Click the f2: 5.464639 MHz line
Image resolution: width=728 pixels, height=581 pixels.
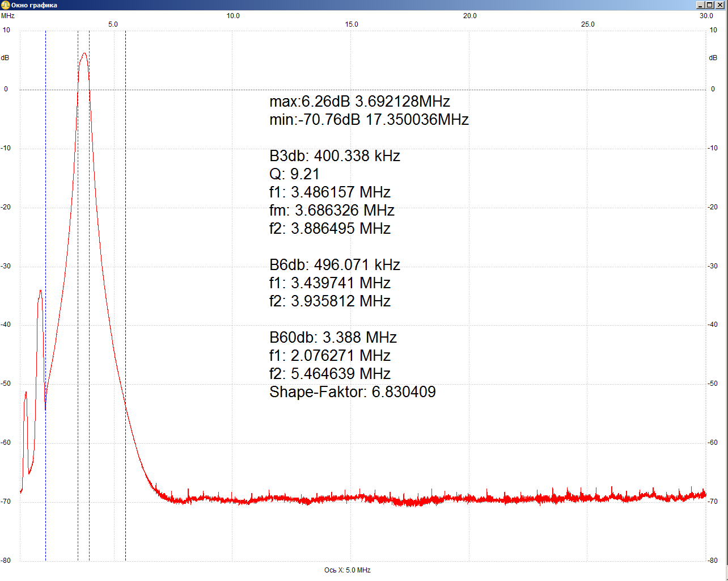click(330, 374)
